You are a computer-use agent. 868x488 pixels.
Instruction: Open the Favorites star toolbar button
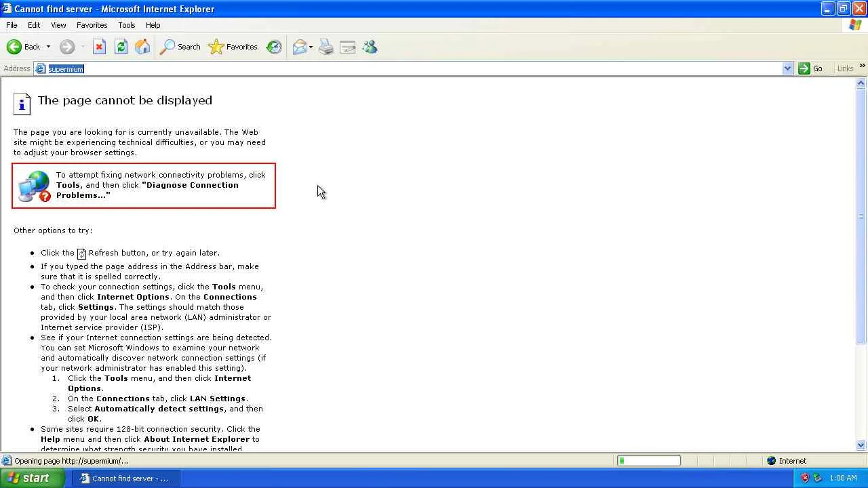click(233, 47)
